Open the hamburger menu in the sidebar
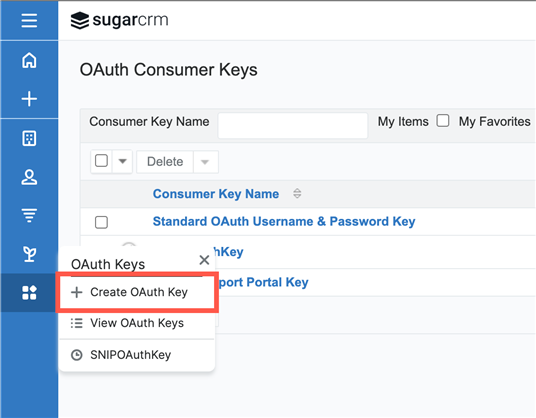This screenshot has width=536, height=418. point(29,21)
